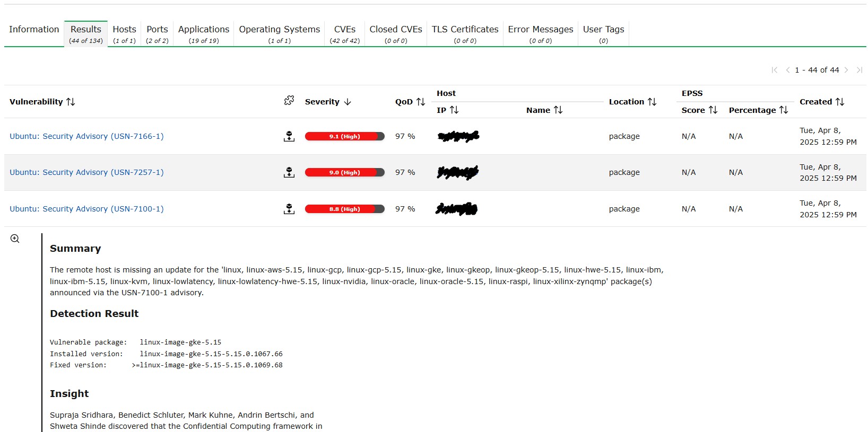Jump to the last results page
The height and width of the screenshot is (432, 868).
point(859,70)
